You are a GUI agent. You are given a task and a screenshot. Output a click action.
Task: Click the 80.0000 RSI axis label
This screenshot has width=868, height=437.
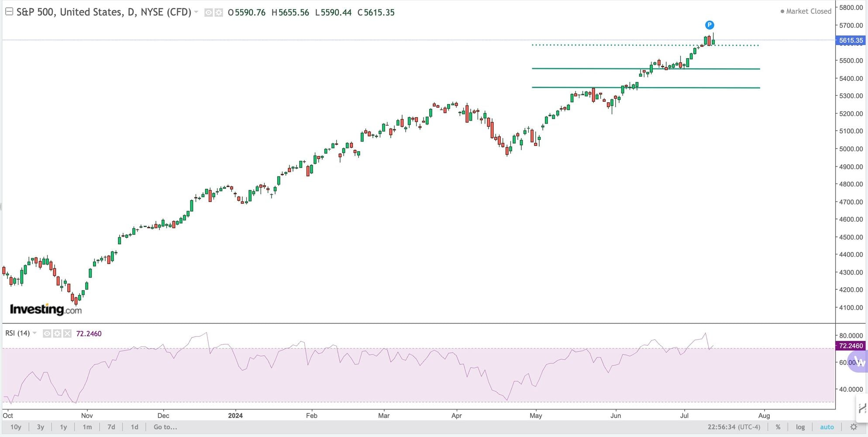click(x=851, y=336)
